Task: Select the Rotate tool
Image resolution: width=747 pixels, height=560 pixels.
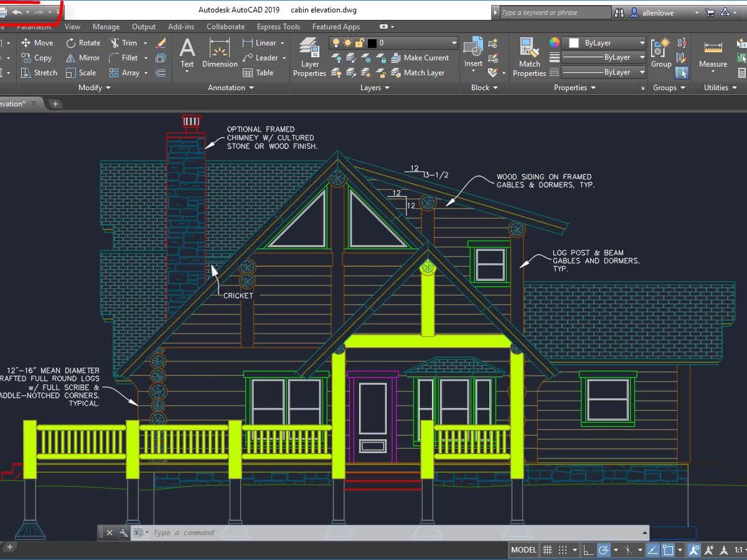Action: pos(83,43)
